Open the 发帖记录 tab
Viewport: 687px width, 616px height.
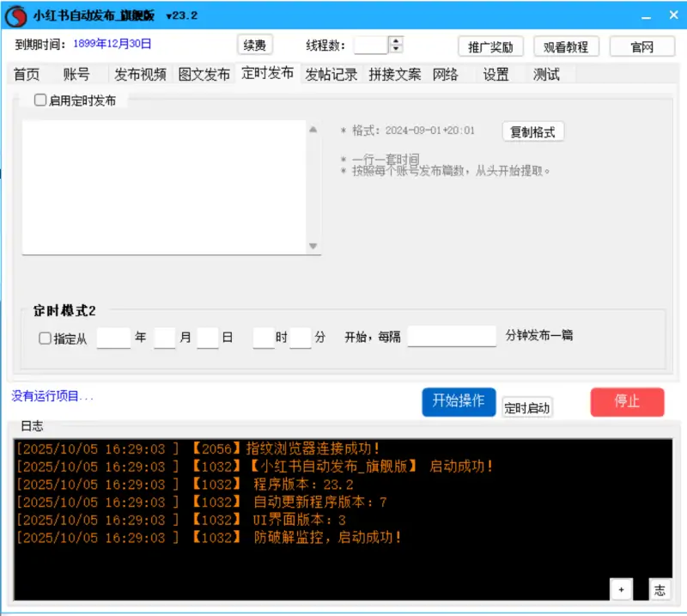click(x=331, y=75)
